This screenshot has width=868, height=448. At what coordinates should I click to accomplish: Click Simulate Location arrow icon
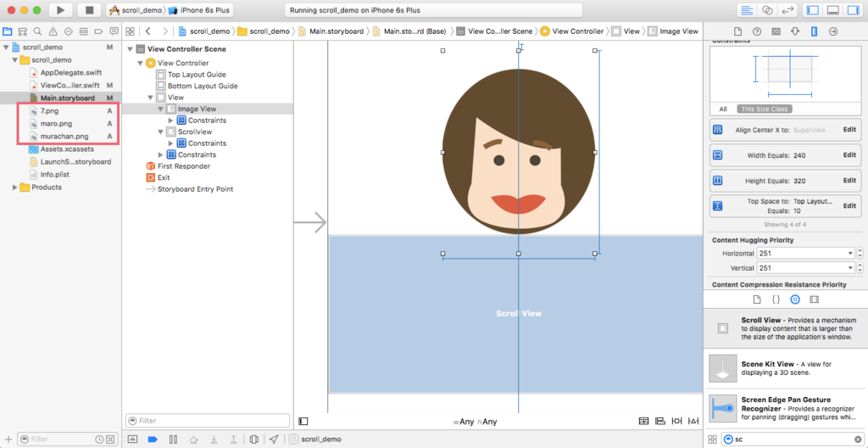(x=274, y=440)
